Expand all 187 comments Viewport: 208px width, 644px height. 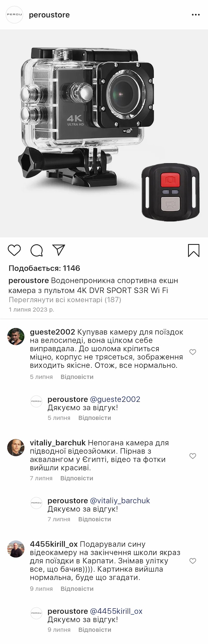tap(65, 300)
